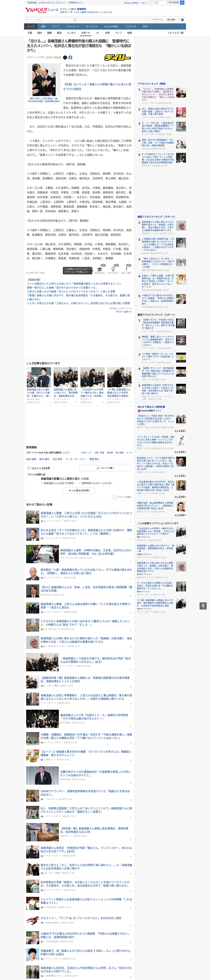Image resolution: width=210 pixels, height=980 pixels.
Task: Click player link 大谷 翔平
Action: (x=57, y=459)
